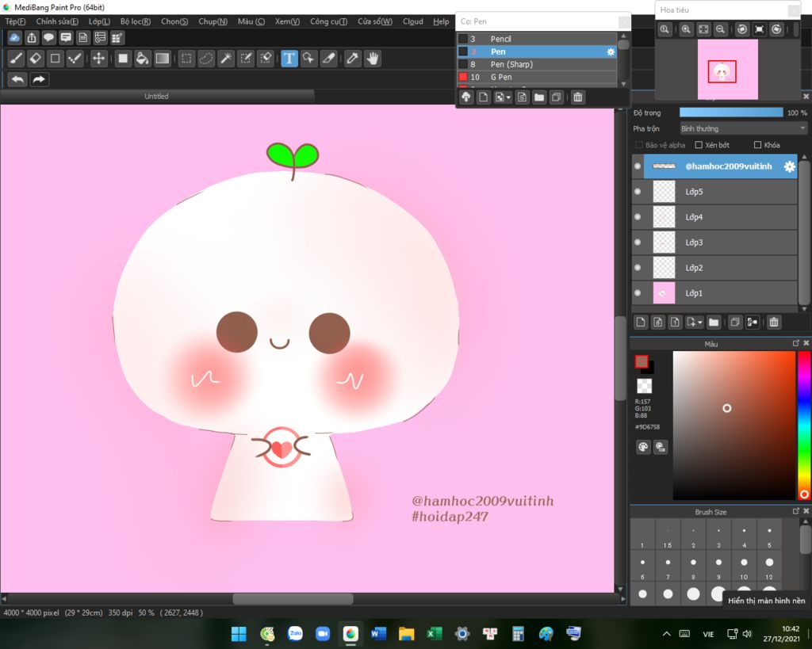Show hidden icons in the system tray

[666, 633]
